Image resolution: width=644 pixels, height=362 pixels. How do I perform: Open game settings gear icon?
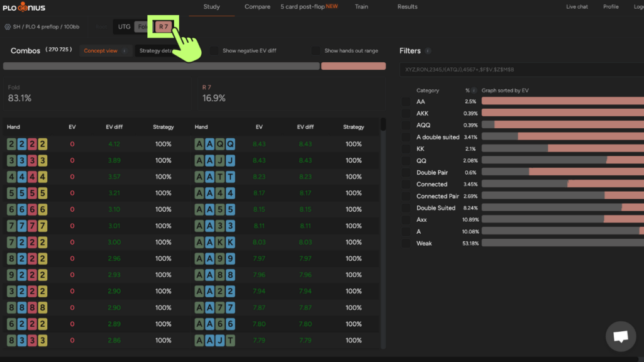click(x=8, y=26)
